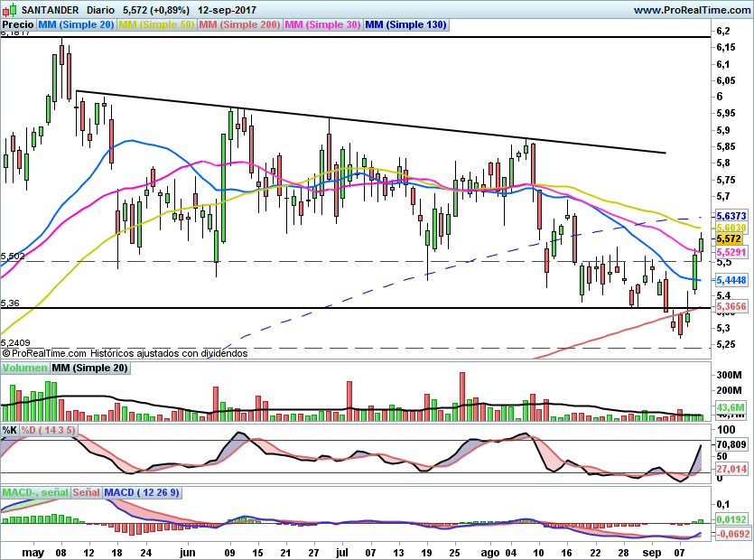The width and height of the screenshot is (754, 560).
Task: Select the pink MM (Simple 30) label
Action: [x=322, y=25]
